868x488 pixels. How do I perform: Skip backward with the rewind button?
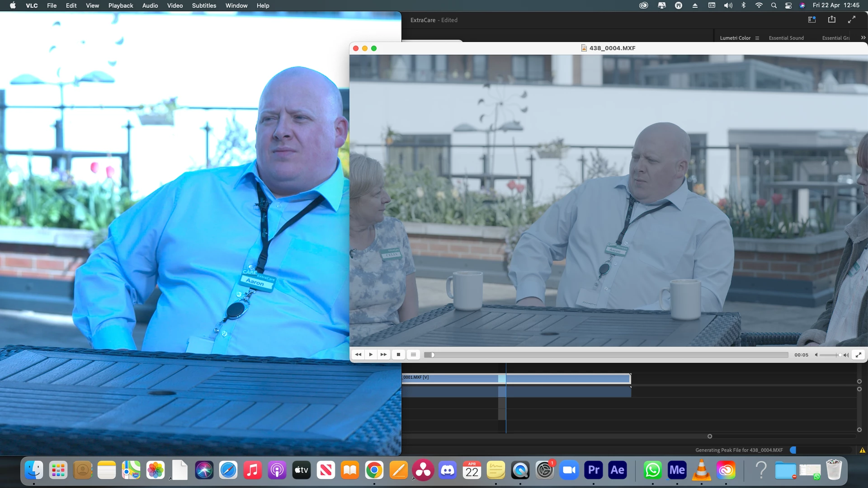(x=358, y=355)
